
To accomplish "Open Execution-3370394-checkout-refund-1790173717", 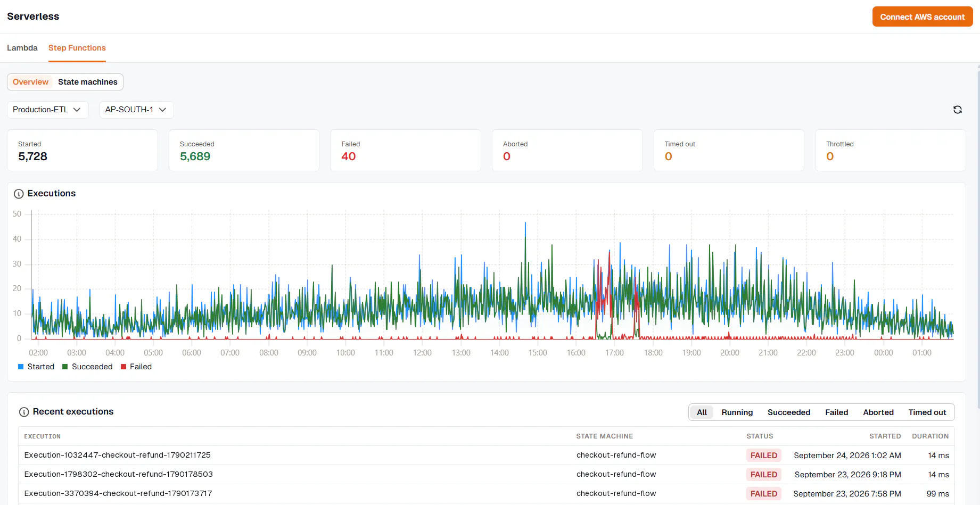I will click(x=118, y=493).
